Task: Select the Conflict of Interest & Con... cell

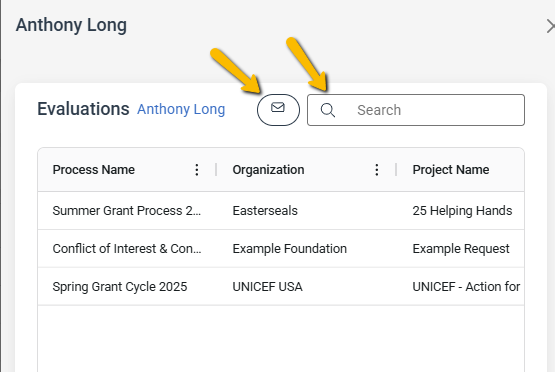Action: (x=127, y=248)
